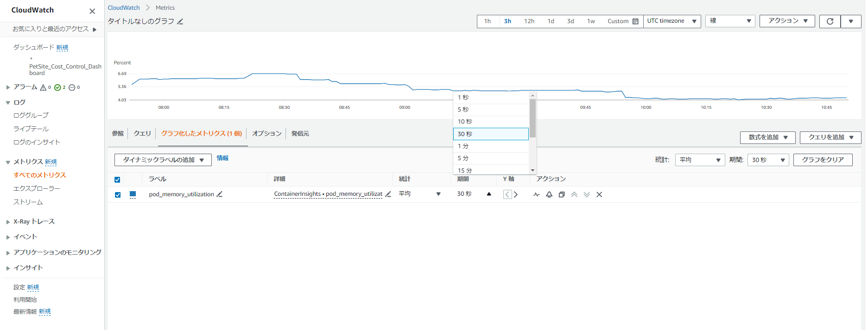Uncheck the pod_memory_utilization row checkbox

tap(118, 195)
